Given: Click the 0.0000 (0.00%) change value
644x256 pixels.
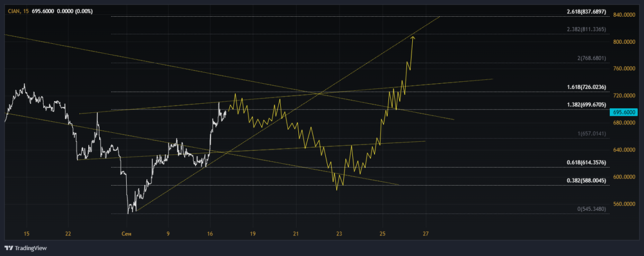Looking at the screenshot, I should [74, 12].
